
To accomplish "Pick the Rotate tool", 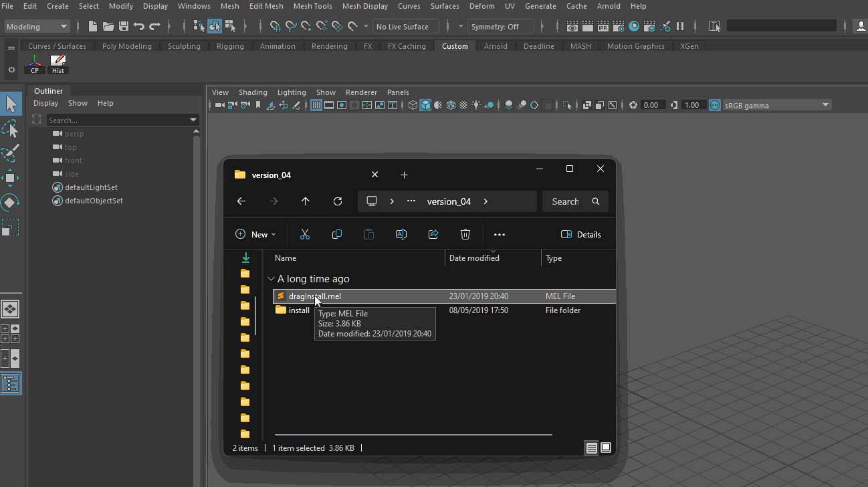I will pos(11,202).
